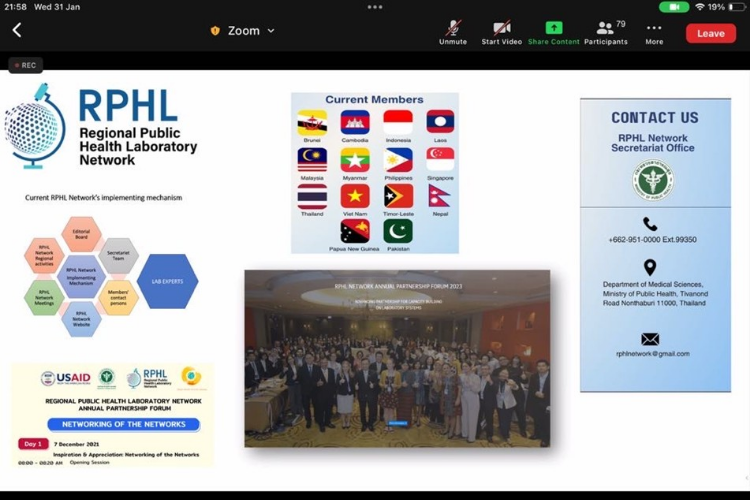This screenshot has height=500, width=750.
Task: Click the Papua New Guinea flag
Action: (x=355, y=232)
